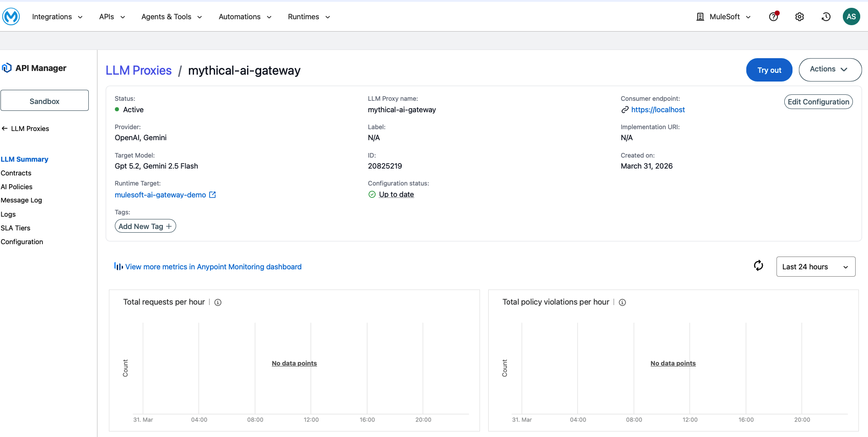This screenshot has height=437, width=868.
Task: Expand the Last 24 hours time range dropdown
Action: [815, 267]
